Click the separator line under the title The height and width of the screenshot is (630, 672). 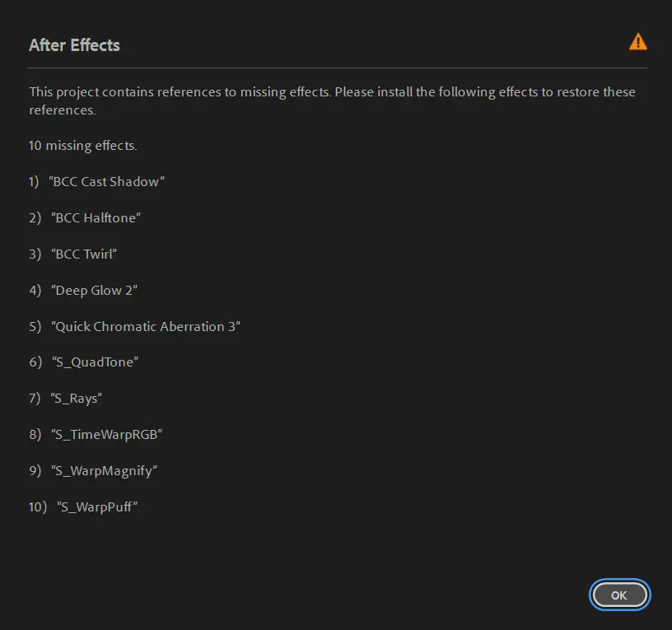click(x=338, y=68)
